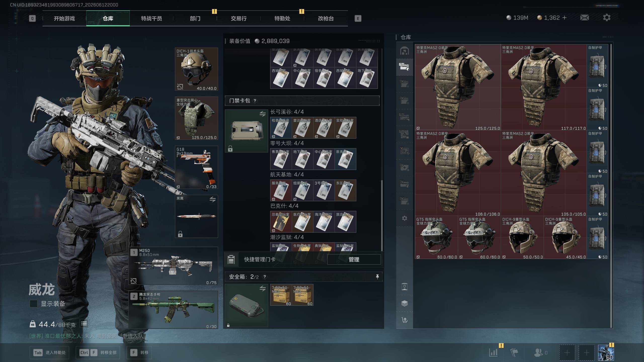Image resolution: width=644 pixels, height=362 pixels.
Task: Select the highlighted GTI storage sidebar tab
Action: [405, 67]
